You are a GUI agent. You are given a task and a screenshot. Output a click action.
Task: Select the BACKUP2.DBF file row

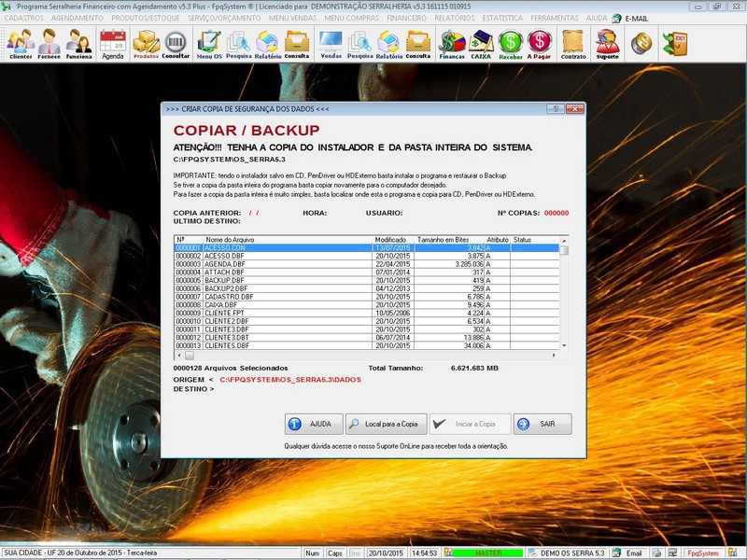click(x=366, y=288)
